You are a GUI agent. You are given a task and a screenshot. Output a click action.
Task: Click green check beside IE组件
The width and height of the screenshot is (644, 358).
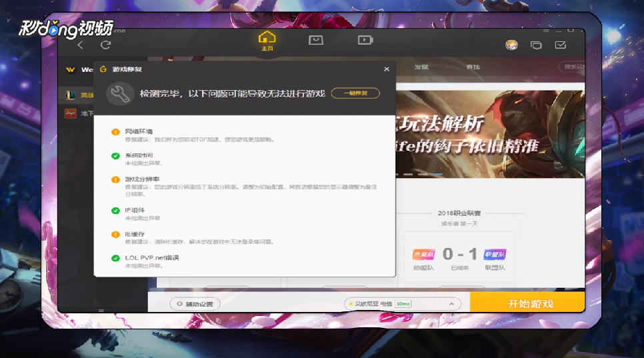115,211
